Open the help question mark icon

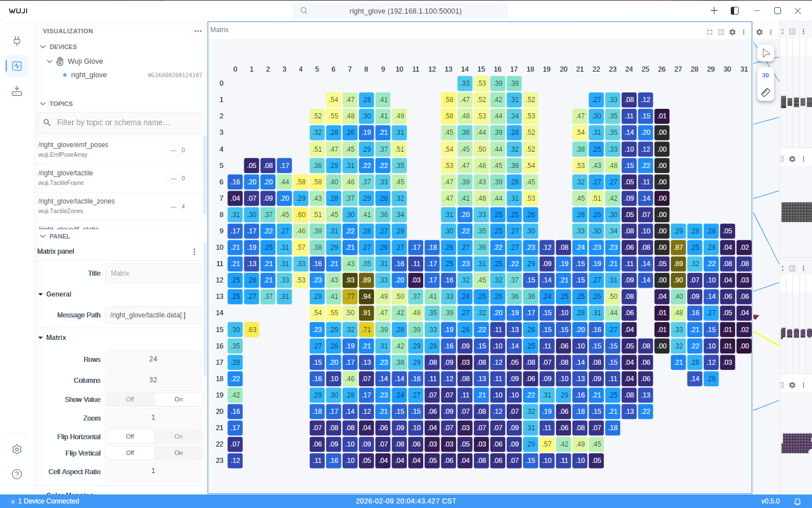click(17, 474)
